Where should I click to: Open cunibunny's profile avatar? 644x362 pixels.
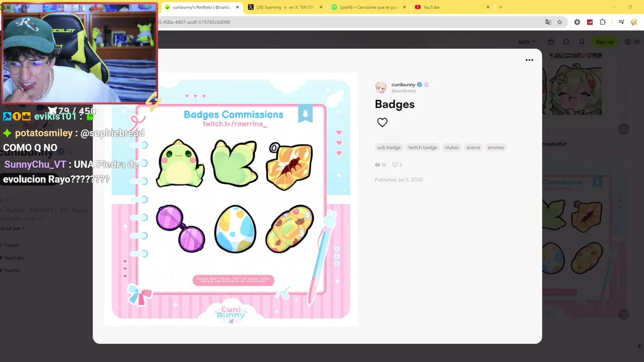tap(381, 87)
